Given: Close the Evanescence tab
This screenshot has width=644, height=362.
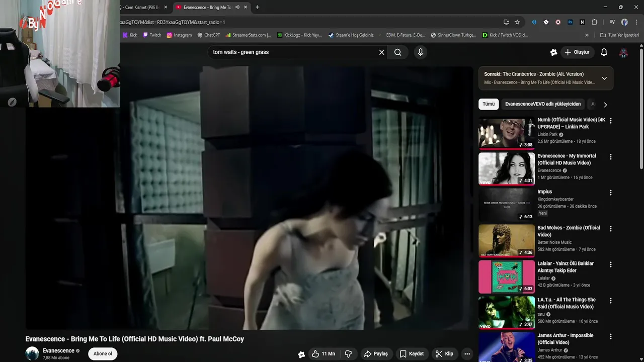Looking at the screenshot, I should click(246, 7).
